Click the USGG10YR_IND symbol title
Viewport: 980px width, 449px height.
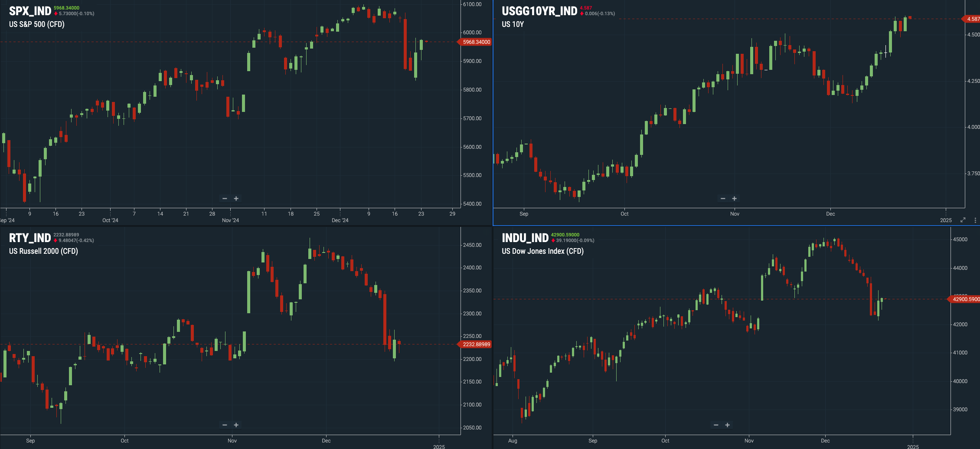(x=539, y=11)
